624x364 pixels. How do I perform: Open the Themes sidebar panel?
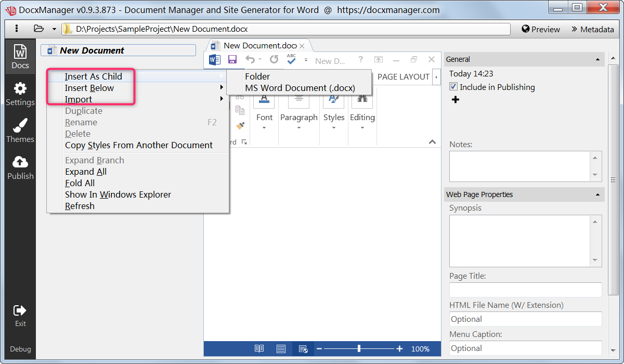click(20, 131)
